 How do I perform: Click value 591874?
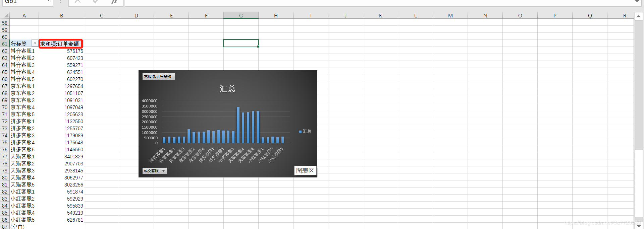pos(75,192)
